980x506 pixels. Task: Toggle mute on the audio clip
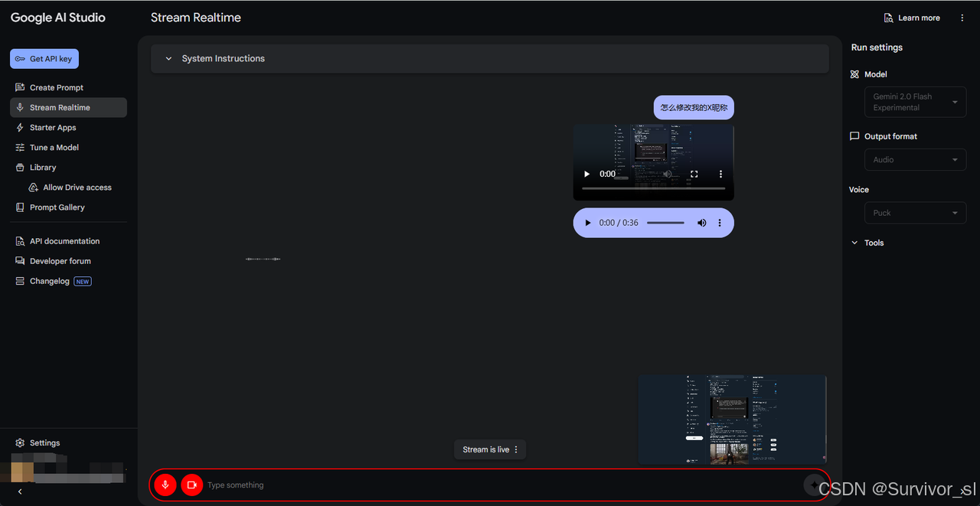click(701, 223)
